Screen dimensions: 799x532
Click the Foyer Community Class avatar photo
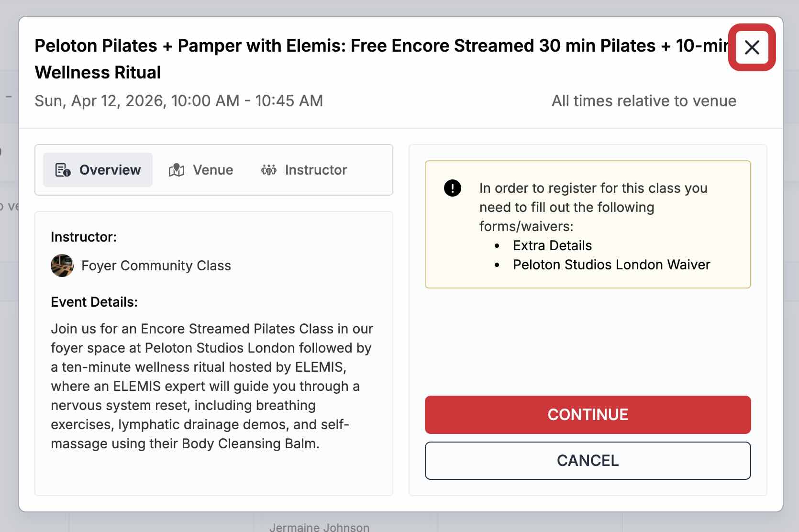click(x=62, y=266)
